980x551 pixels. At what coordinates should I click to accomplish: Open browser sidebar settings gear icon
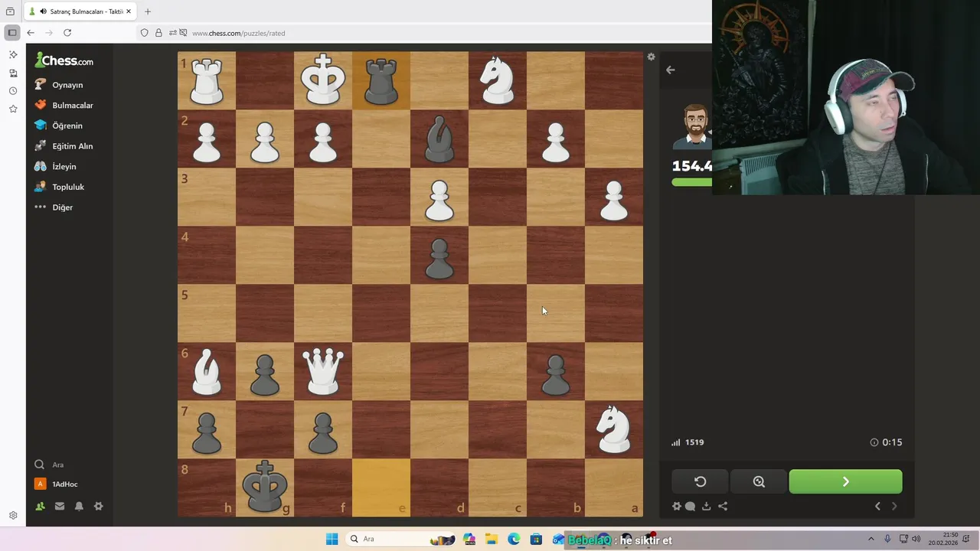tap(13, 515)
